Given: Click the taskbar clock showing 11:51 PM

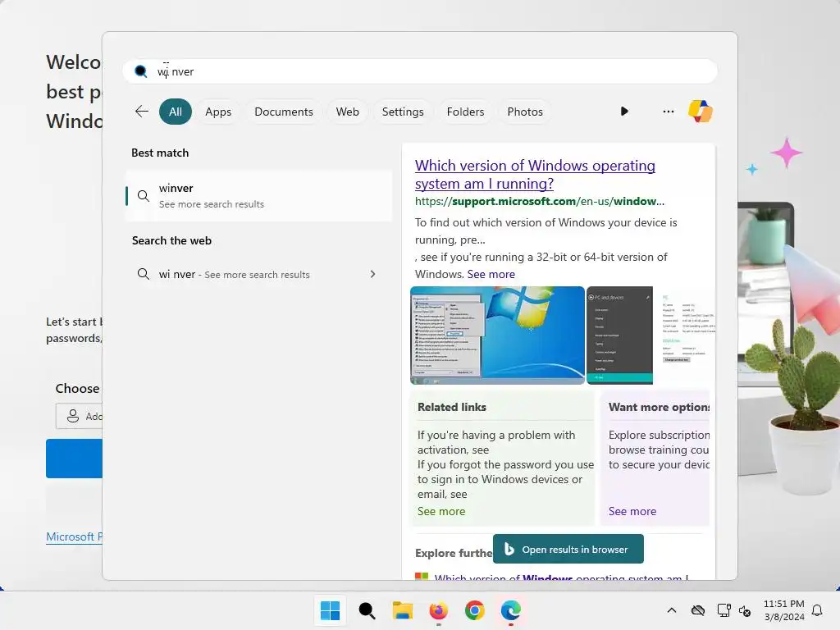Looking at the screenshot, I should tap(783, 610).
